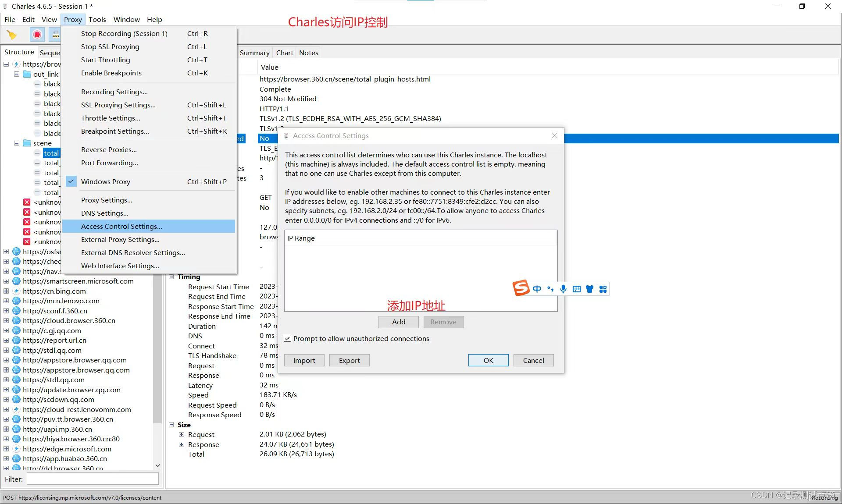
Task: Toggle the Windows Proxy menu option
Action: [106, 181]
